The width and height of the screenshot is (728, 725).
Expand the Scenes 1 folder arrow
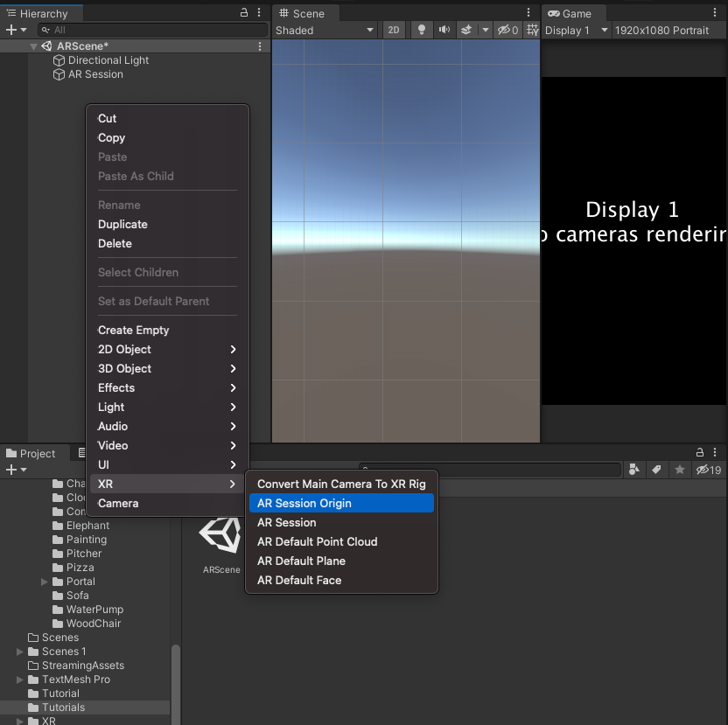[x=20, y=652]
